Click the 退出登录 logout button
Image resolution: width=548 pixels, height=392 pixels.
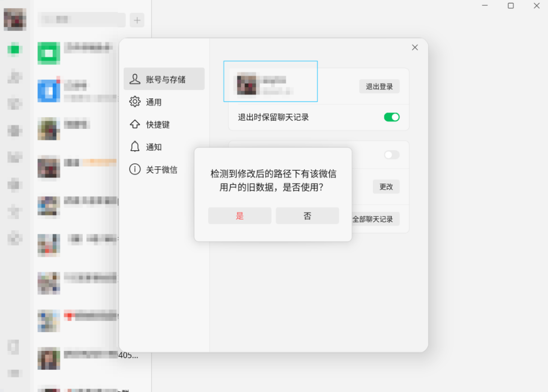(x=379, y=86)
